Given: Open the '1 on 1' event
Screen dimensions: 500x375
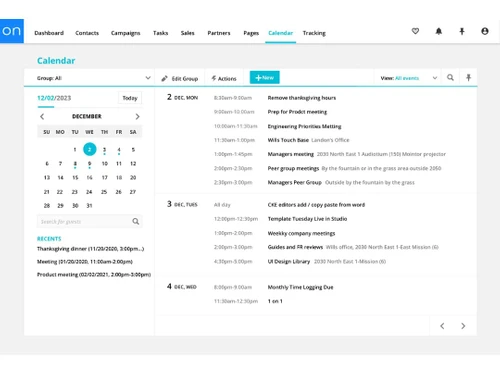Looking at the screenshot, I should tap(275, 301).
